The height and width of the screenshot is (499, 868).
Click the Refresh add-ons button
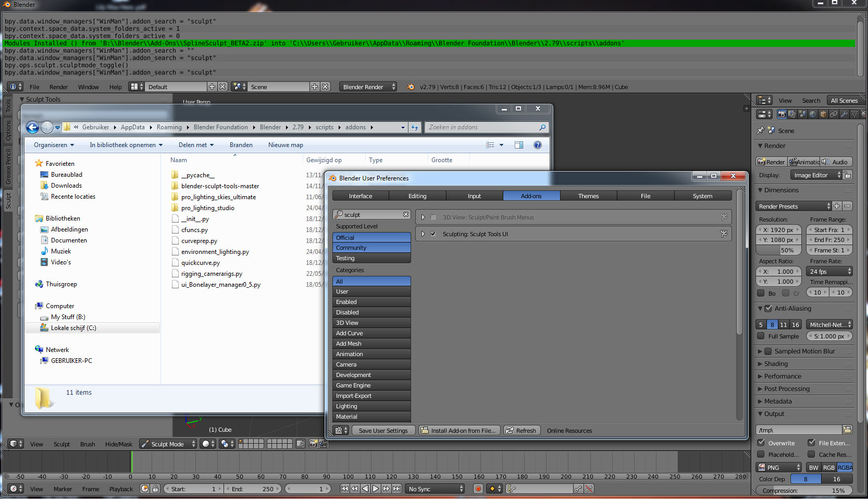[x=521, y=430]
